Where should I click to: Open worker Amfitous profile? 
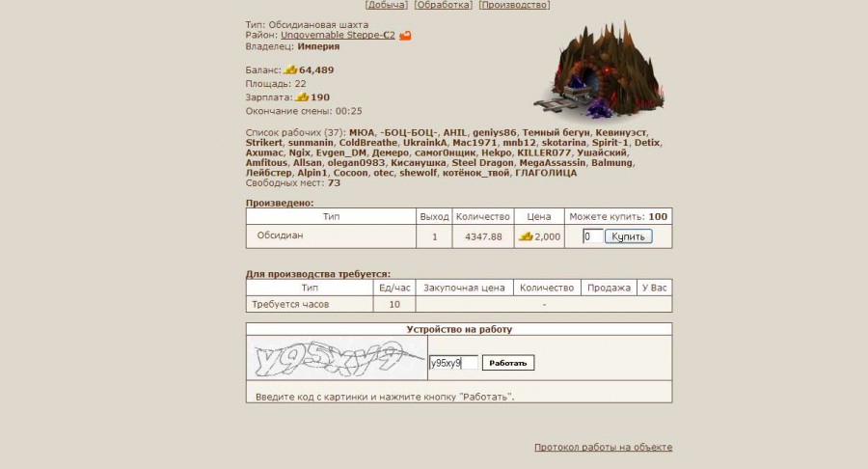click(x=266, y=162)
